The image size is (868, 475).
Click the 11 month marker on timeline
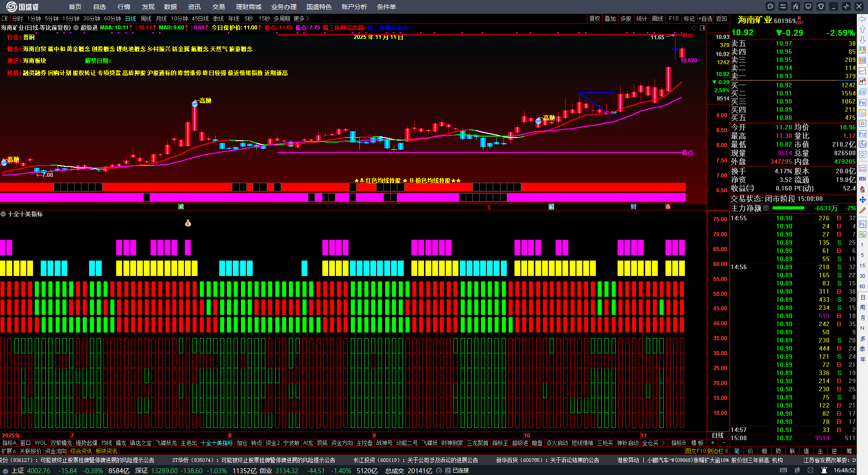tap(643, 436)
